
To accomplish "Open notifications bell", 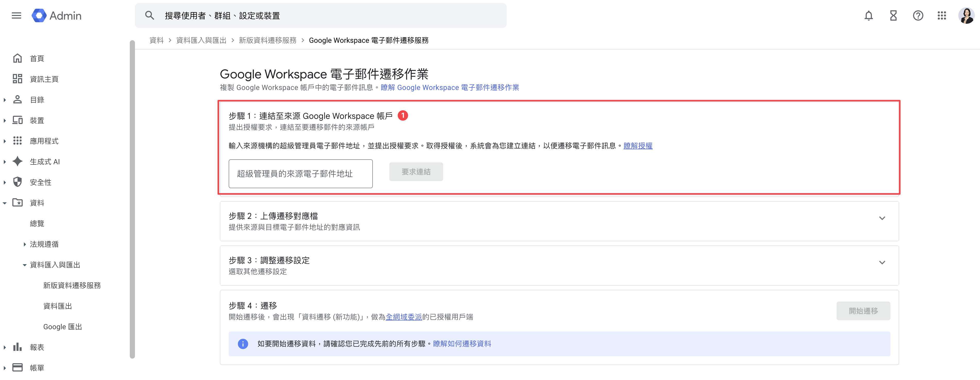I will (869, 16).
